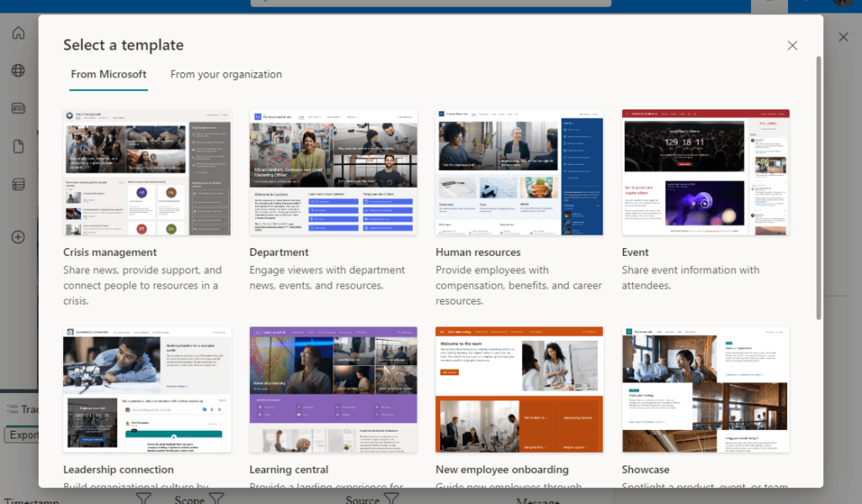862x504 pixels.
Task: Click the plus create icon in sidebar
Action: pos(19,237)
